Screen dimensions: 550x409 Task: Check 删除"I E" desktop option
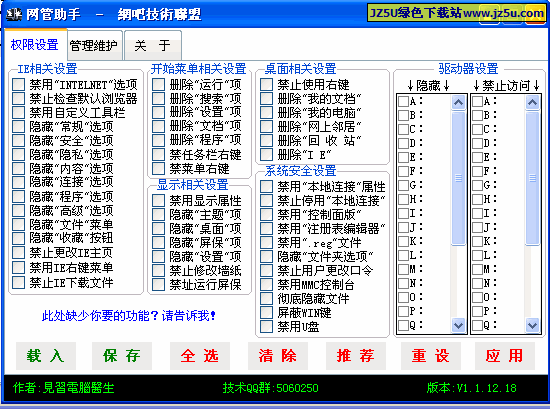point(267,155)
